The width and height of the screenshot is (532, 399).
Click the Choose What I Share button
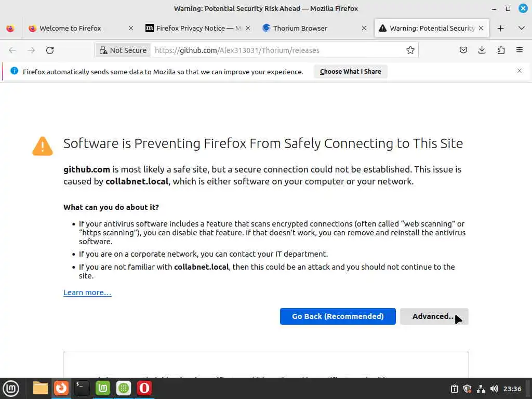pos(350,72)
